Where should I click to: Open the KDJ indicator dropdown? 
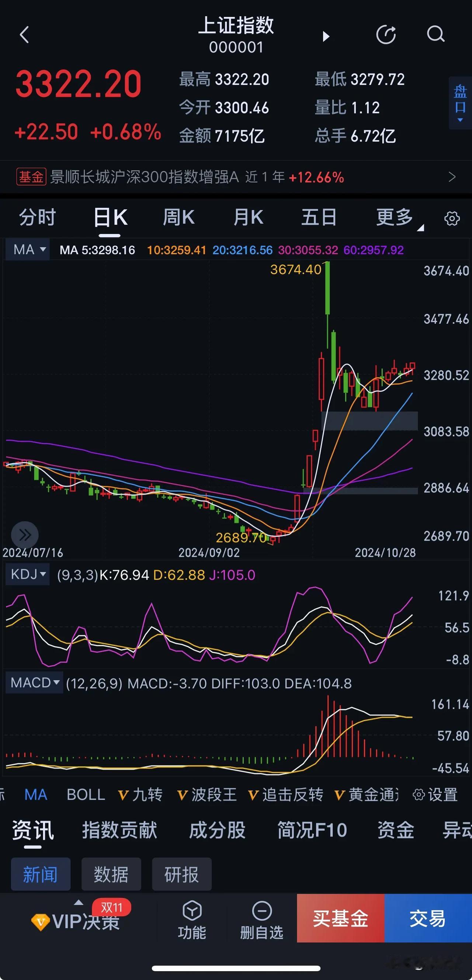27,574
